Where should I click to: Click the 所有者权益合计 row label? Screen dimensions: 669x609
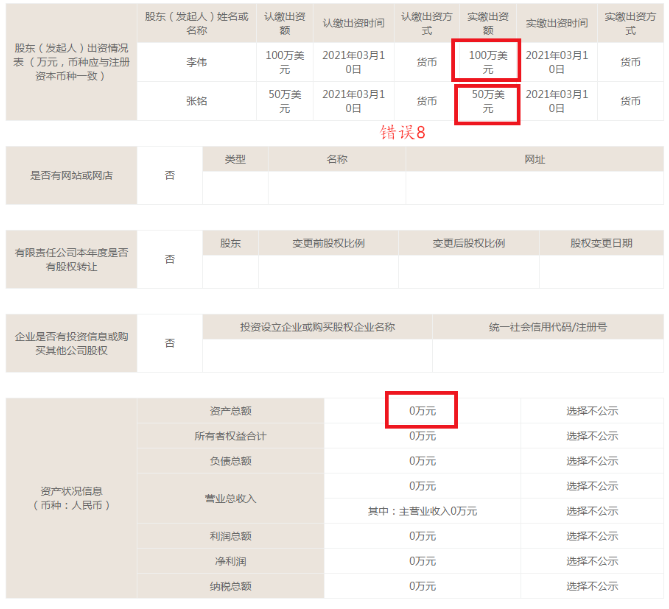tap(230, 436)
